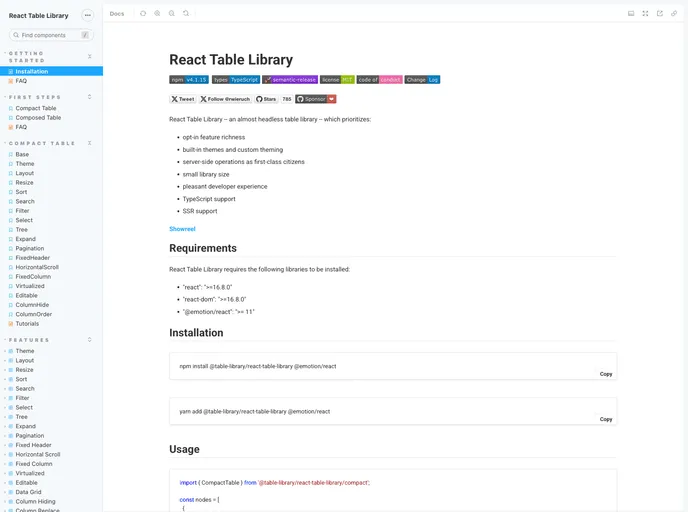Go full screen with the expand icon

[645, 14]
